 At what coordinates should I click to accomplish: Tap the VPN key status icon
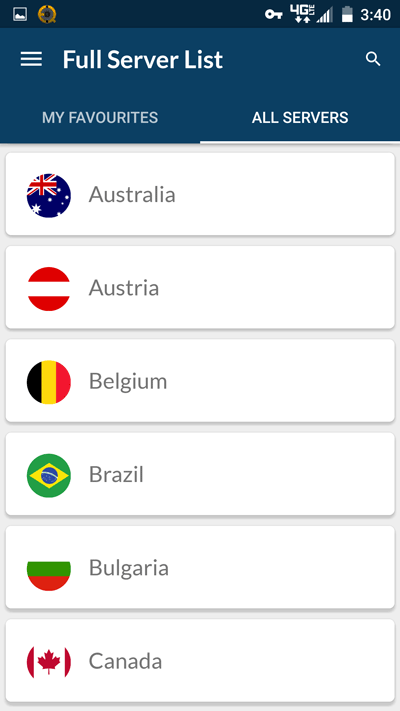[273, 15]
